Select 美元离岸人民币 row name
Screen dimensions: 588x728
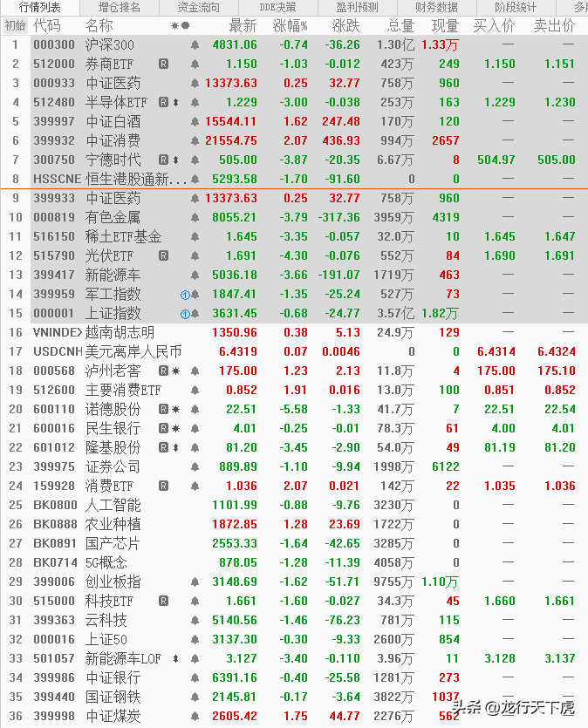133,352
